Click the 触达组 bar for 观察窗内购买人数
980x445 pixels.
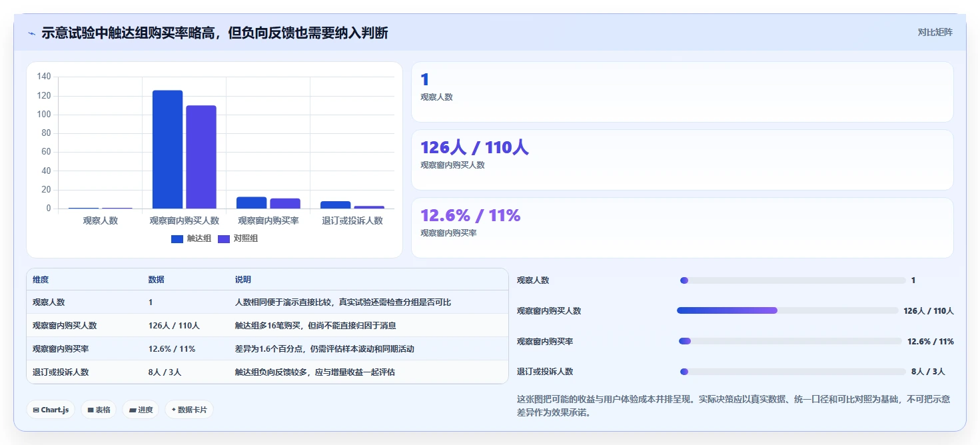tap(167, 150)
